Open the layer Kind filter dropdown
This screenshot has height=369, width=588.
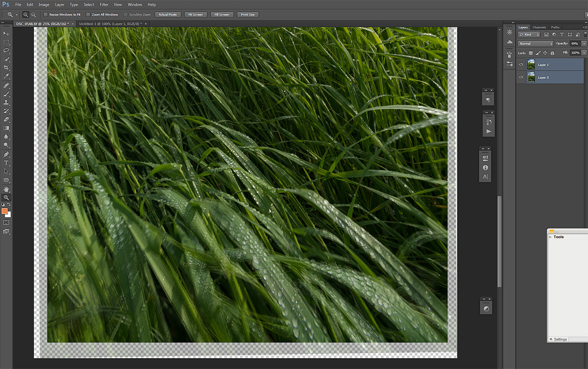click(529, 35)
